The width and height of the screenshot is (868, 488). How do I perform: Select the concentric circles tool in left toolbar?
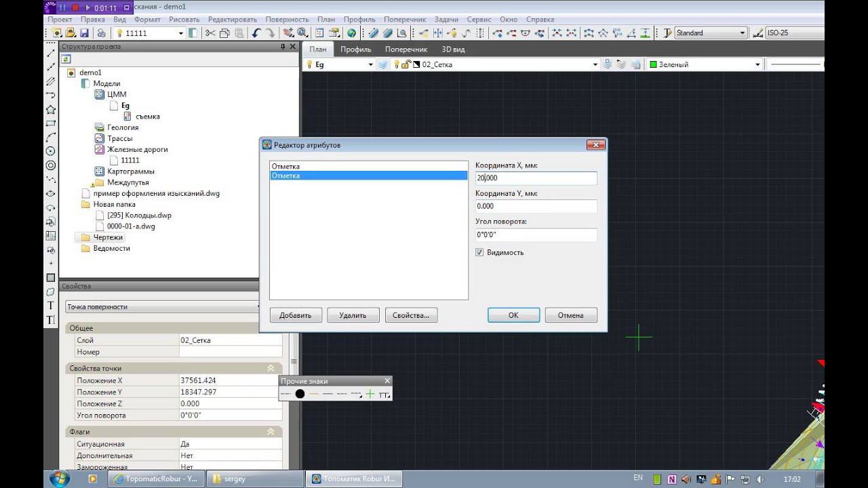[50, 165]
